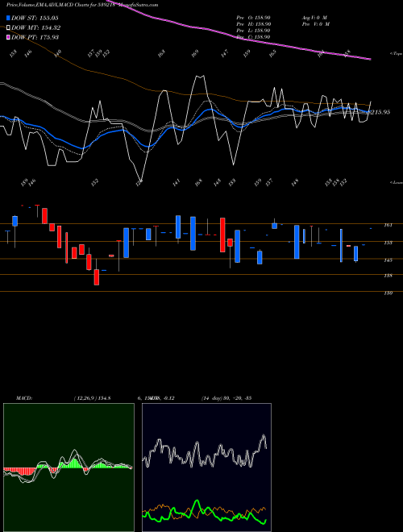Click inside the dark blue ADX panel

pos(206,468)
